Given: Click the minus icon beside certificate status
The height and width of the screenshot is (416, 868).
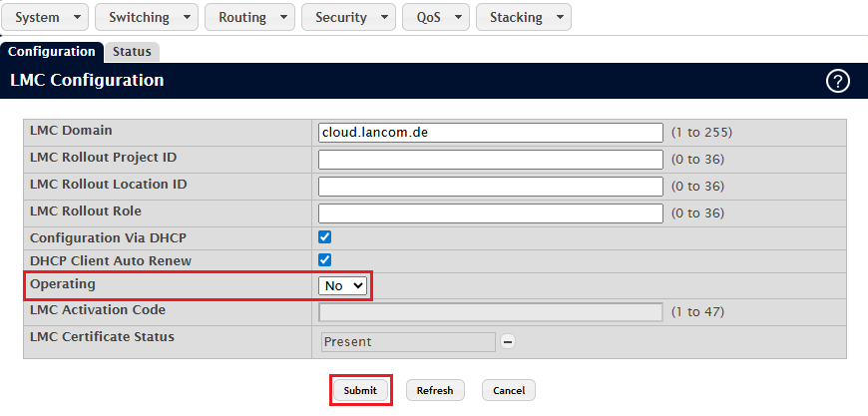Looking at the screenshot, I should click(508, 341).
